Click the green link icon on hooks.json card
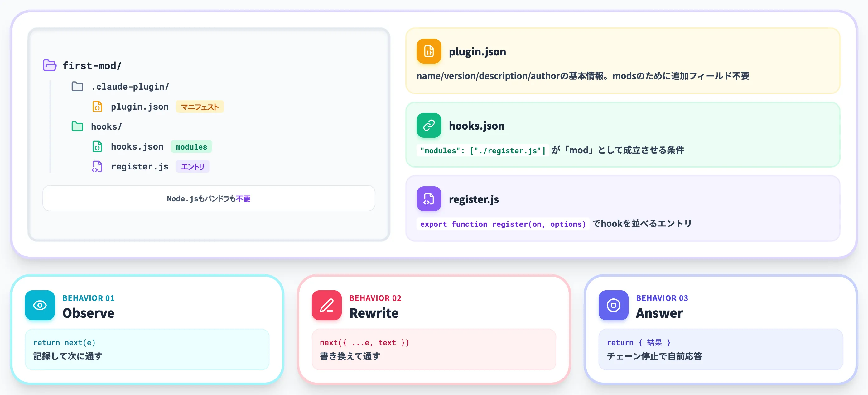The width and height of the screenshot is (868, 395). point(429,125)
